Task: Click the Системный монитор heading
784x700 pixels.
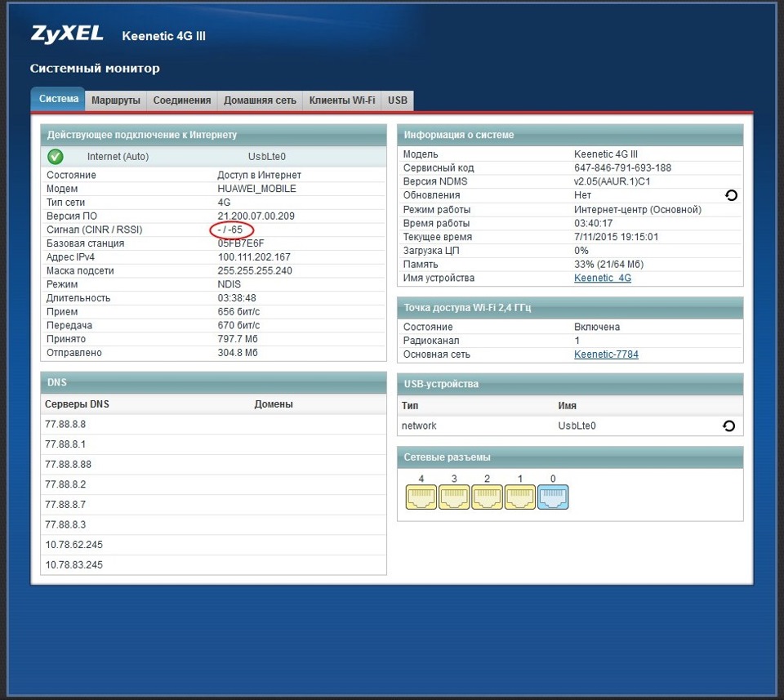Action: pyautogui.click(x=95, y=68)
